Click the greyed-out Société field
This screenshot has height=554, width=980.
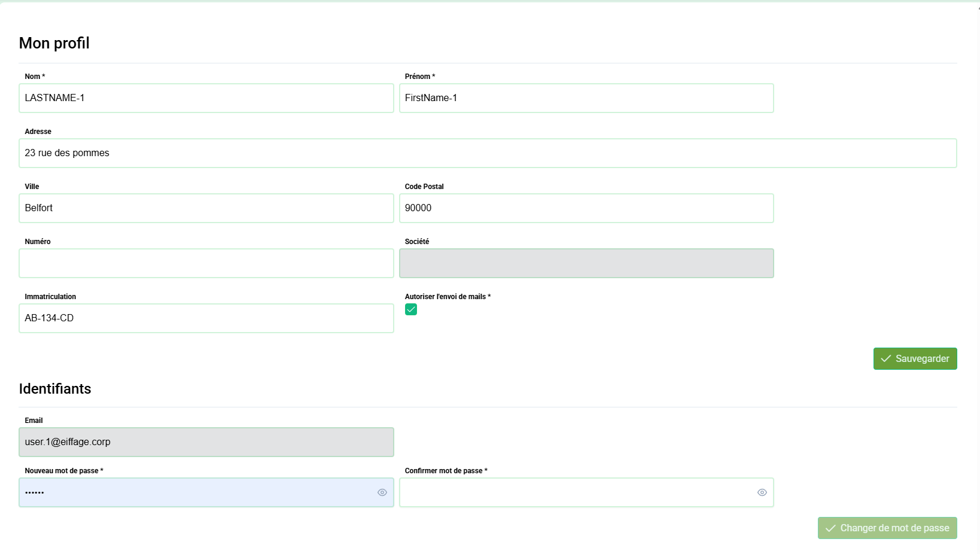[x=586, y=263]
